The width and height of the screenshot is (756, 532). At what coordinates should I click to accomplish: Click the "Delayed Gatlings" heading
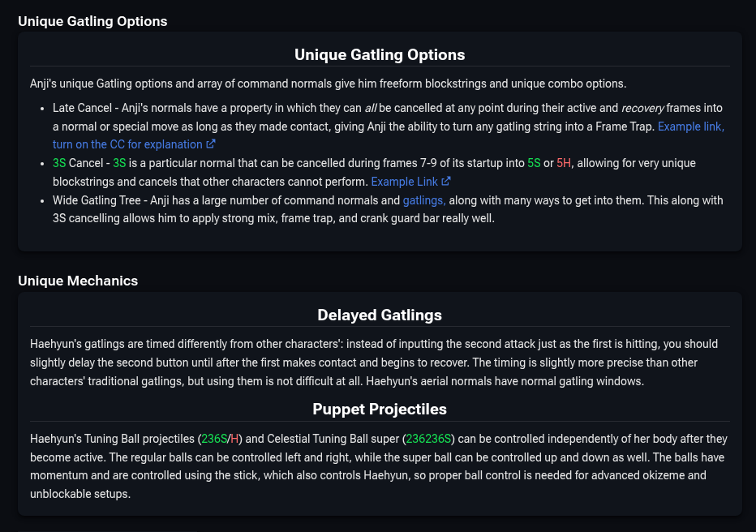point(380,315)
